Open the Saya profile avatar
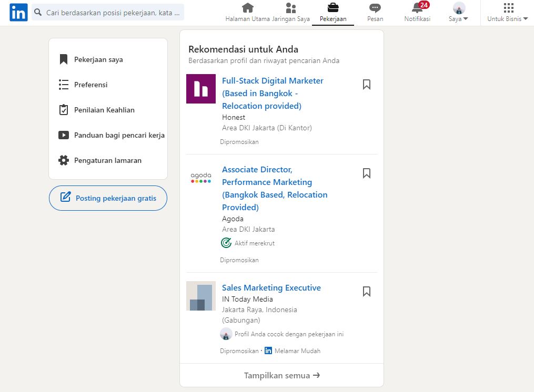This screenshot has height=392, width=534. 459,7
